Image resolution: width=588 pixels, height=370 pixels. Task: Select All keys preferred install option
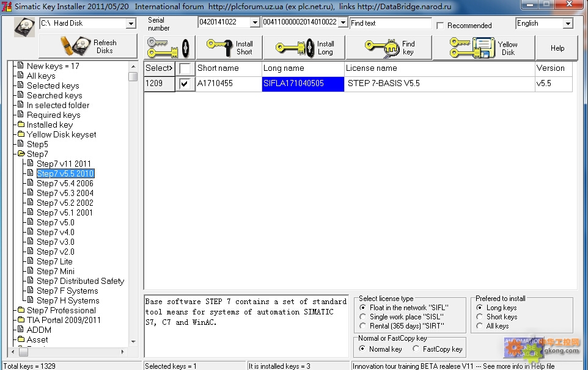479,326
